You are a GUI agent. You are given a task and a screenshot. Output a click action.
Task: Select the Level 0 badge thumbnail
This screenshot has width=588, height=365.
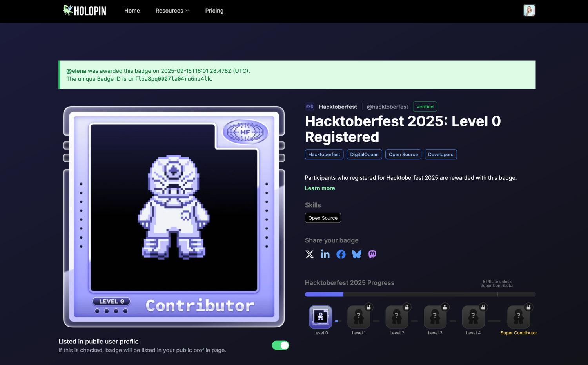point(320,317)
